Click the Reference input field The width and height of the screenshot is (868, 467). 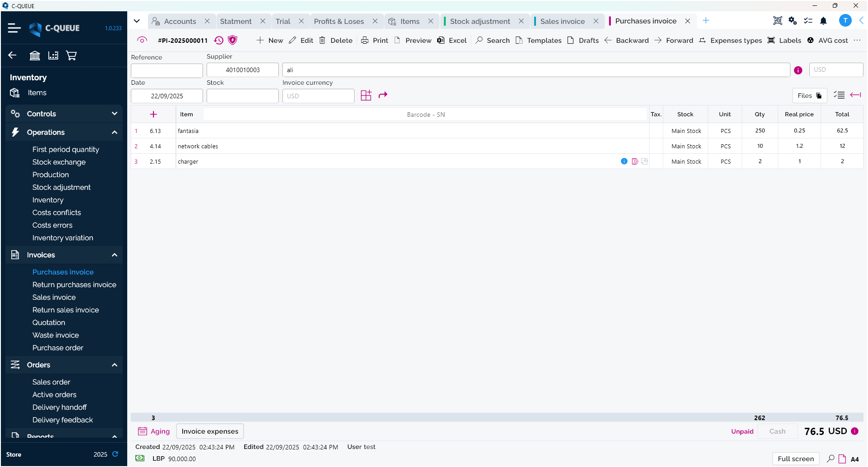(x=166, y=70)
